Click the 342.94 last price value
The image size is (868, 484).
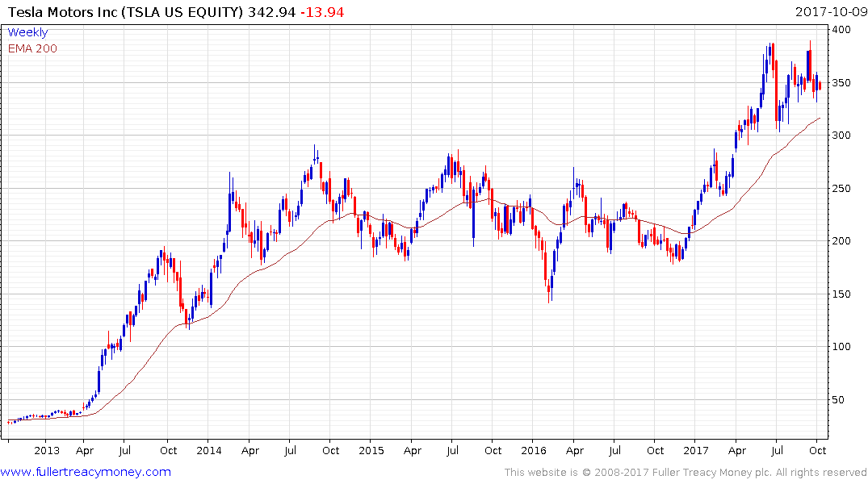271,11
